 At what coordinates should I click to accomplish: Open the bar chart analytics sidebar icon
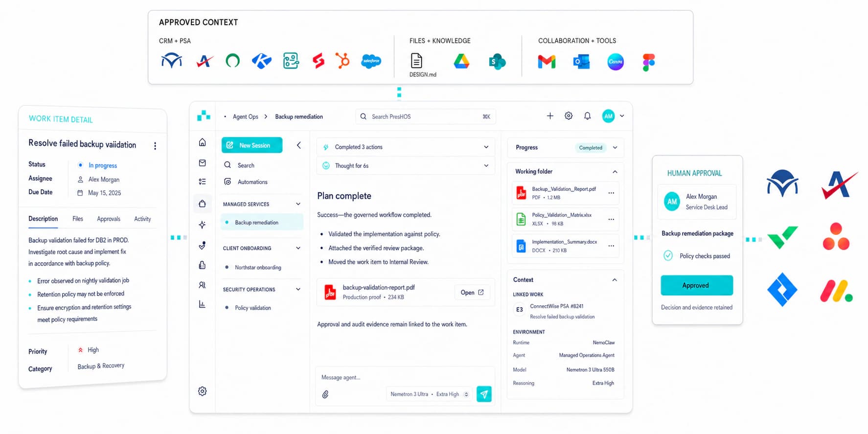pyautogui.click(x=202, y=304)
